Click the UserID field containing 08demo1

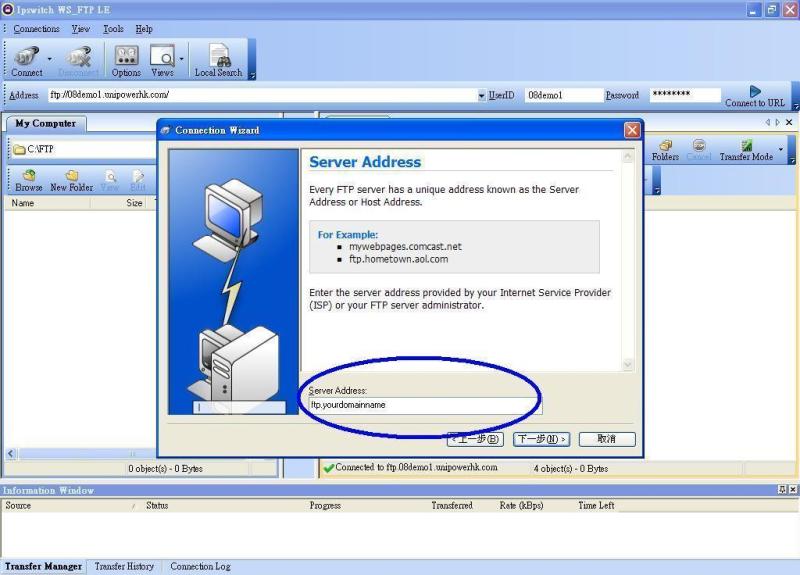pyautogui.click(x=563, y=95)
